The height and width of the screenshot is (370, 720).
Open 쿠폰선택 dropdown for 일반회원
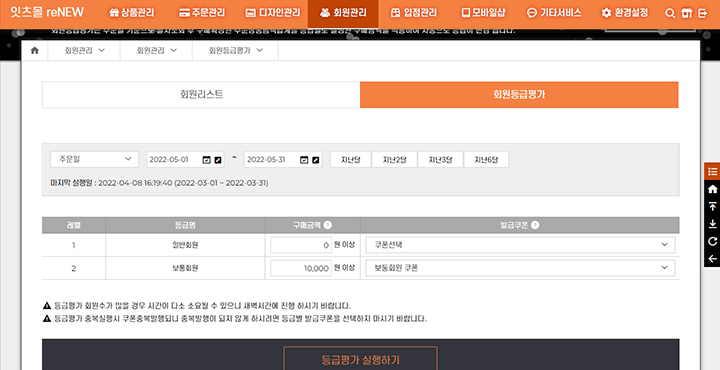pyautogui.click(x=520, y=245)
